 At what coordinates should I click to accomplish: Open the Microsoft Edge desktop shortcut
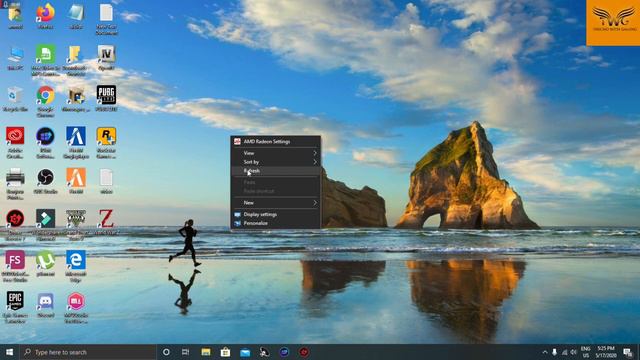[x=76, y=266]
